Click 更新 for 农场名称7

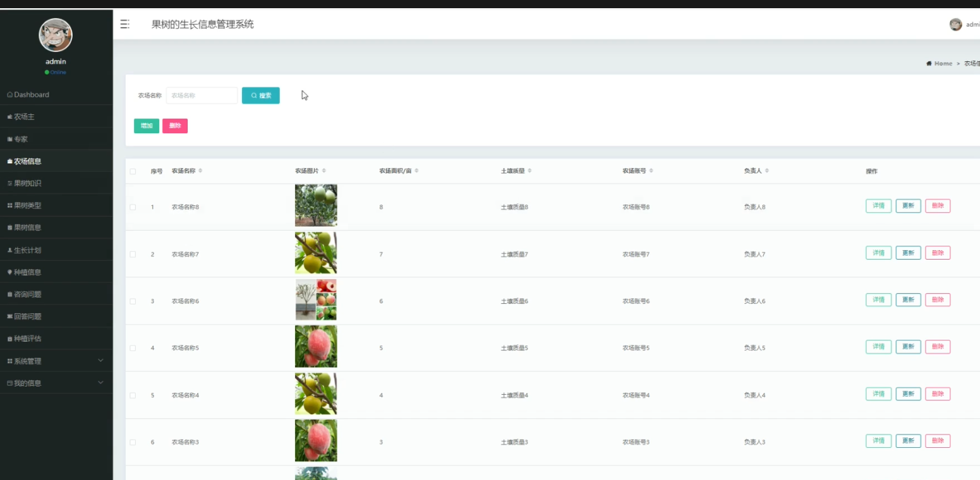point(908,253)
